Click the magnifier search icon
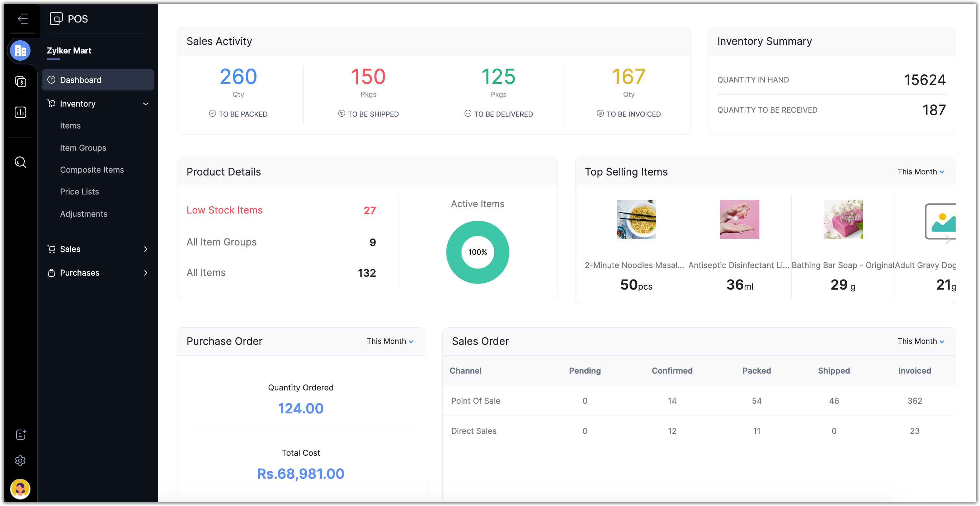The image size is (980, 506). point(20,162)
